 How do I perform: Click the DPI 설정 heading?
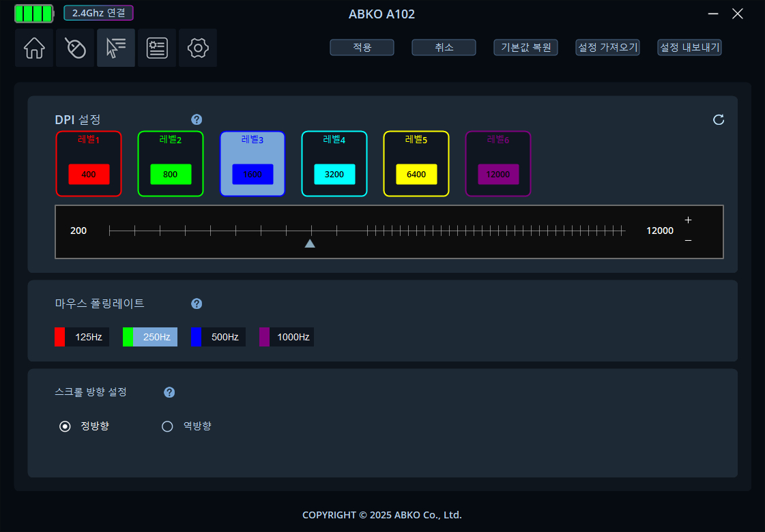[78, 119]
